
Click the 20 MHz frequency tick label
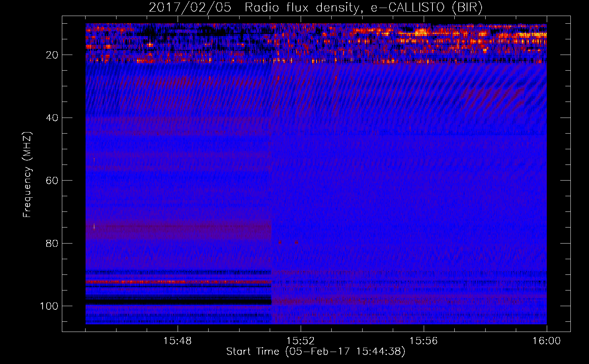pos(52,55)
